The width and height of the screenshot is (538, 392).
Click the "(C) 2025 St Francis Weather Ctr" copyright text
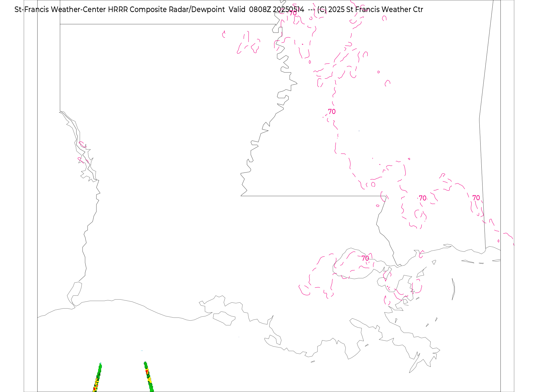click(x=370, y=10)
